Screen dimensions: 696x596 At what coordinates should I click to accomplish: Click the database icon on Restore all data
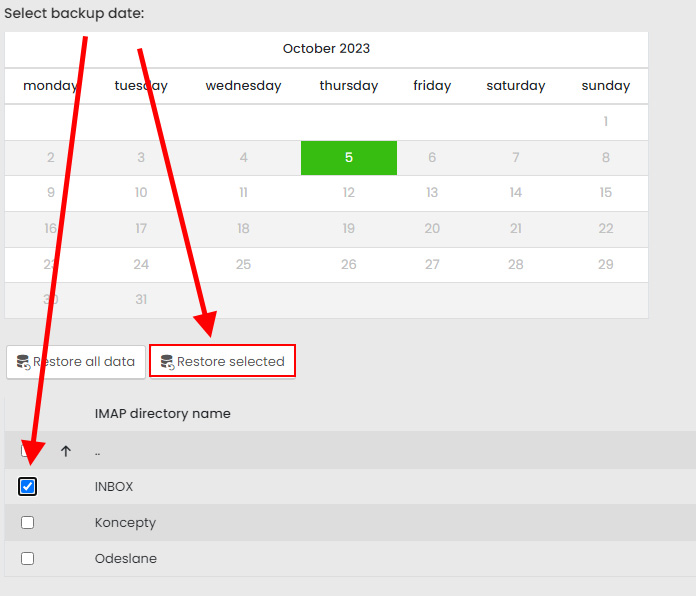point(23,362)
